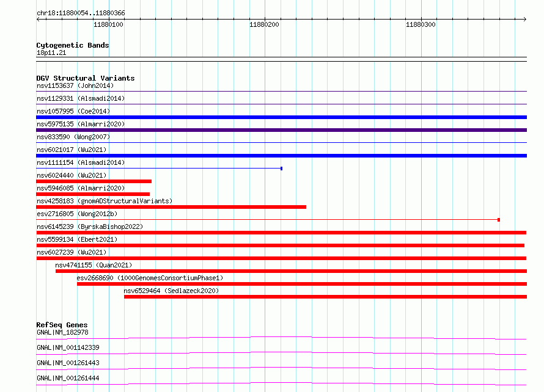544x392 pixels.
Task: Click the nsv5599134 (Ebert2021) label
Action: click(x=77, y=239)
